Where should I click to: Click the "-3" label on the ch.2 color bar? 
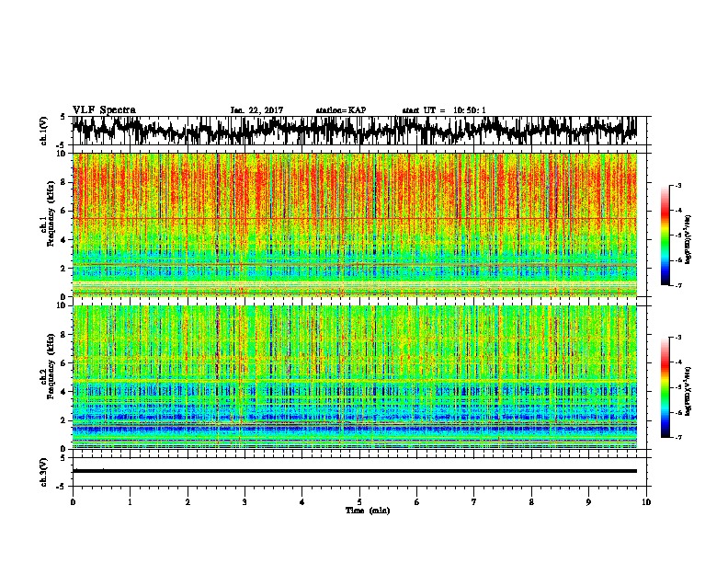677,338
